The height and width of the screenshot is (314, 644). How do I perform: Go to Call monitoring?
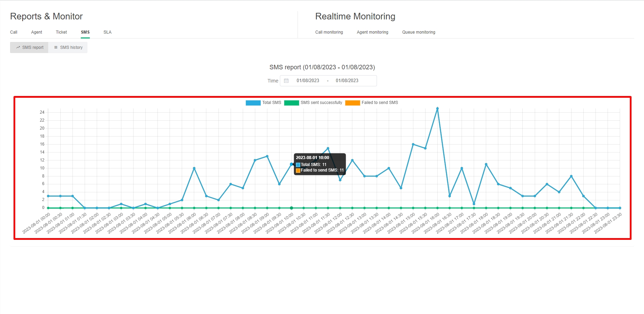329,32
